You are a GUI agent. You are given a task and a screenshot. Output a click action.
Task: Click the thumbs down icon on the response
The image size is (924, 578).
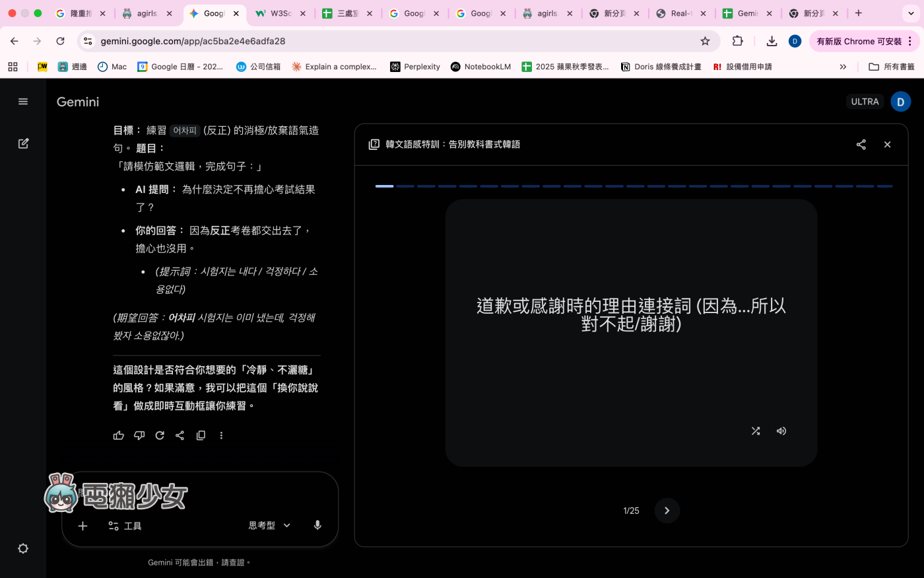click(x=139, y=435)
